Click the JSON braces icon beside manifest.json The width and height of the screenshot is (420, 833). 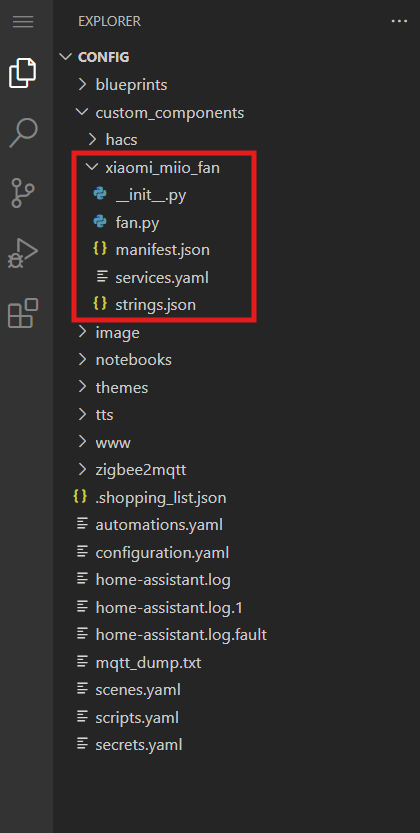[100, 249]
